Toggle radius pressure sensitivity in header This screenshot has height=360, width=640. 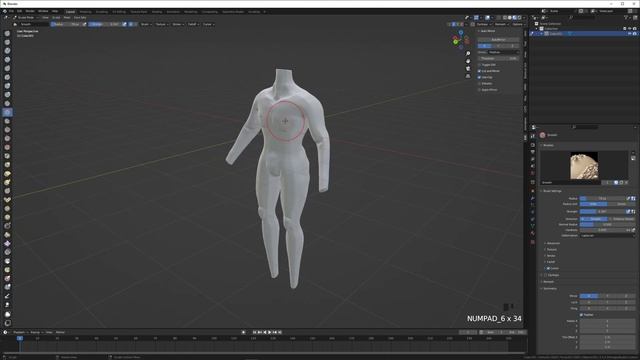(x=84, y=24)
